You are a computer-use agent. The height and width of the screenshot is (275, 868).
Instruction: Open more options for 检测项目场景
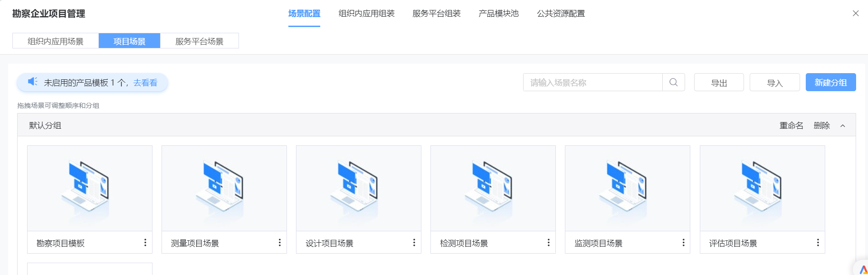tap(548, 243)
